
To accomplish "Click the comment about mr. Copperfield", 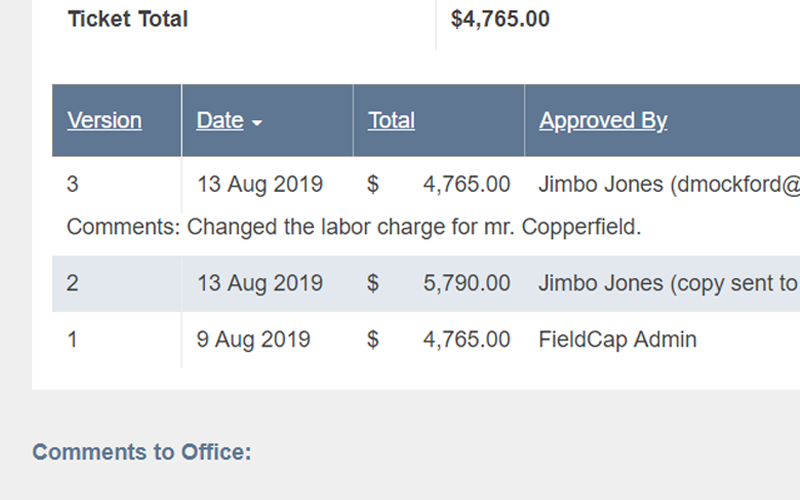I will coord(354,227).
